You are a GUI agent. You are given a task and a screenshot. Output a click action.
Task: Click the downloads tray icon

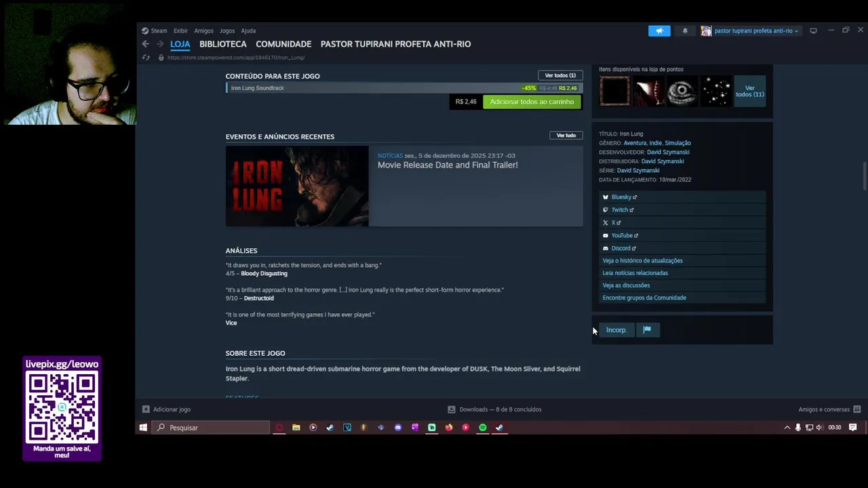pos(452,409)
